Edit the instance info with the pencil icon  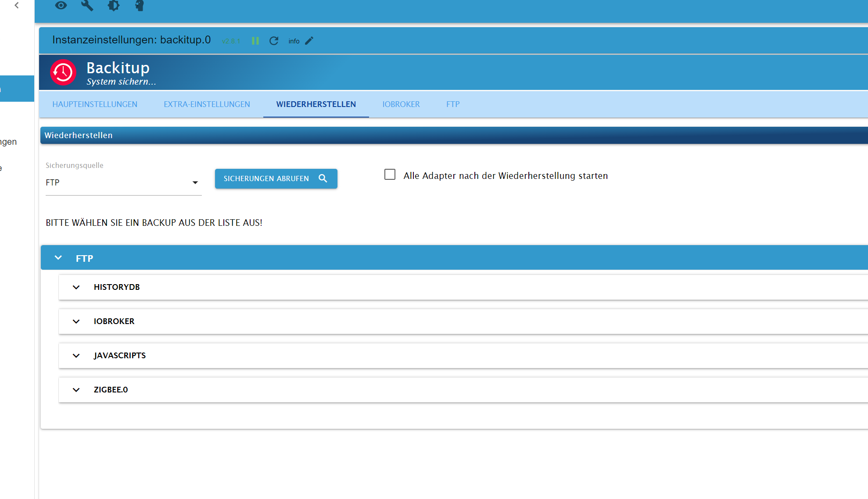pyautogui.click(x=309, y=41)
